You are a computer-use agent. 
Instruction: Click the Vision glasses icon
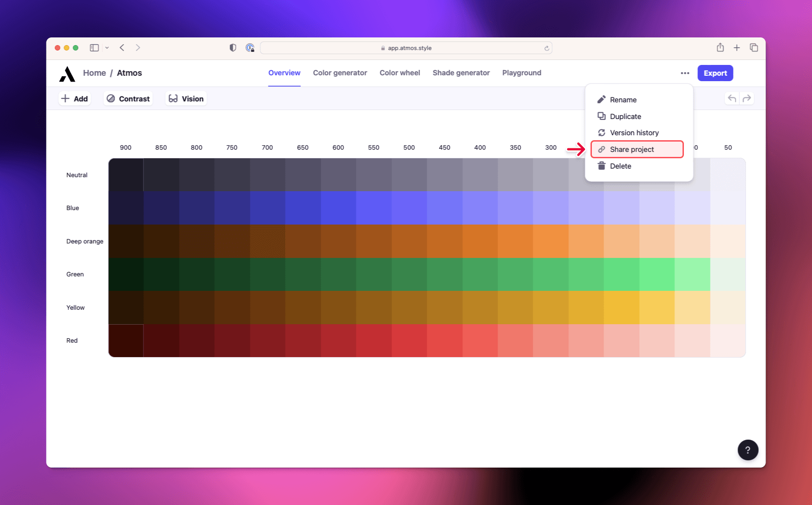174,98
